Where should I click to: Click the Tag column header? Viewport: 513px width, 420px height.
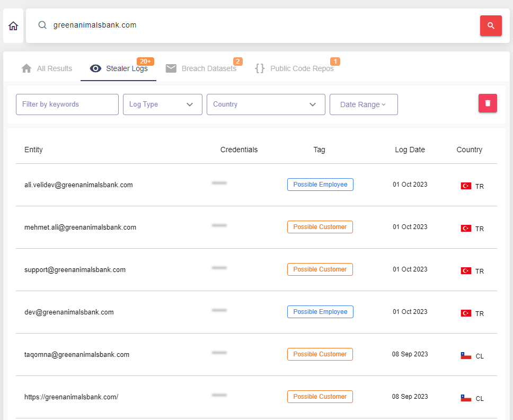tap(319, 150)
